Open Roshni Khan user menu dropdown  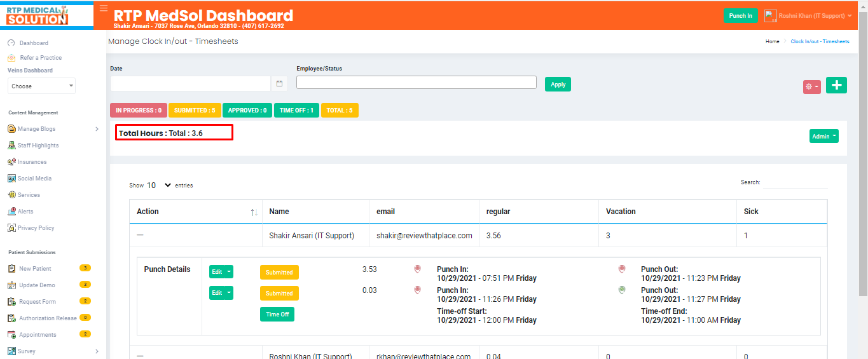pos(815,16)
